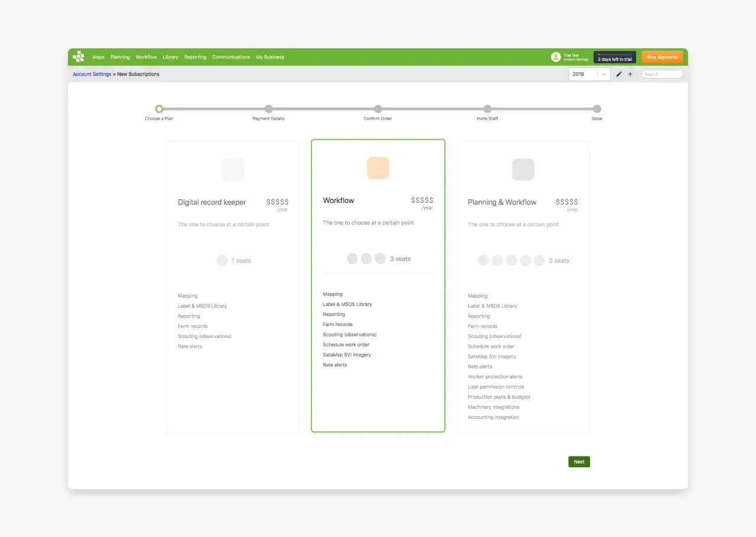Click the Agworld logo icon
The height and width of the screenshot is (537, 756).
[79, 57]
